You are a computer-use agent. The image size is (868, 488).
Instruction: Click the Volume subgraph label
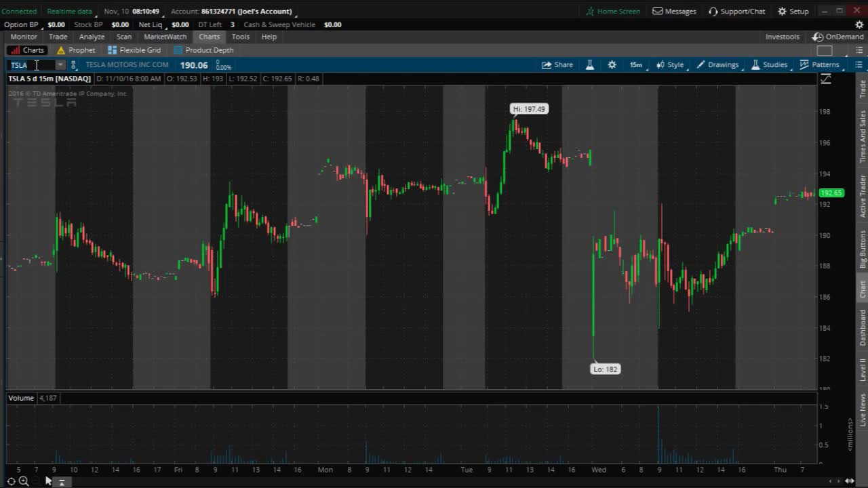tap(21, 398)
